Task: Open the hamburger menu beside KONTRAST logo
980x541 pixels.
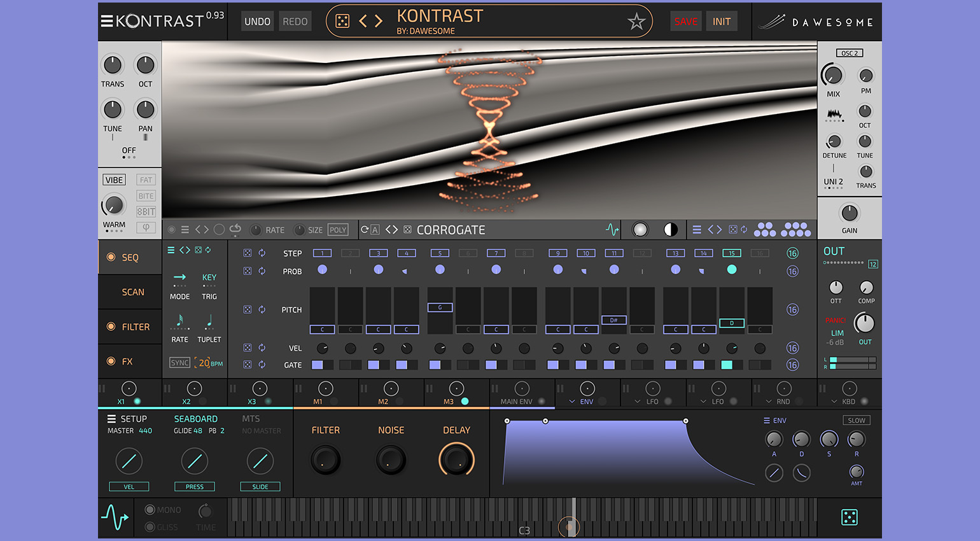Action: coord(106,21)
